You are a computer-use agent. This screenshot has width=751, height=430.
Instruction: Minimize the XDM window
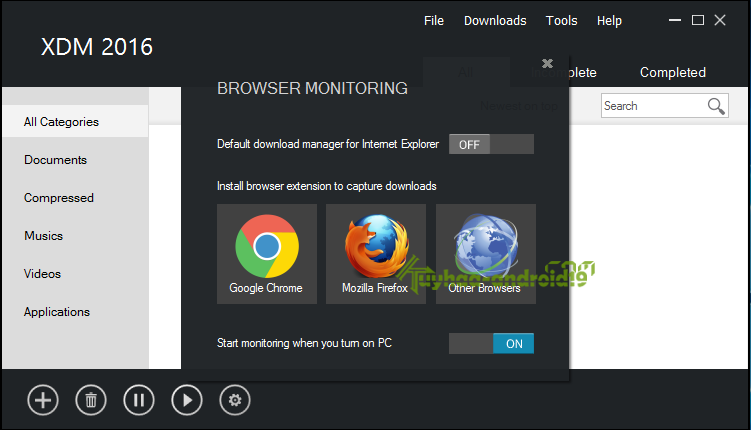675,20
